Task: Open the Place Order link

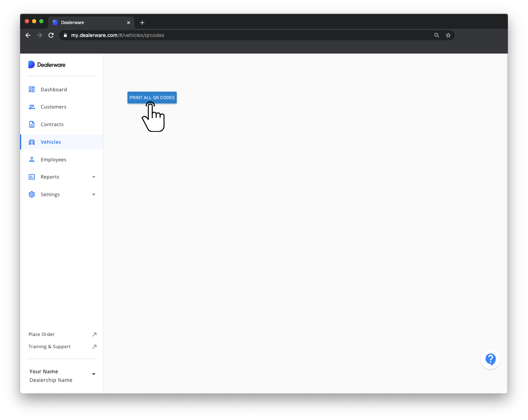Action: coord(42,334)
